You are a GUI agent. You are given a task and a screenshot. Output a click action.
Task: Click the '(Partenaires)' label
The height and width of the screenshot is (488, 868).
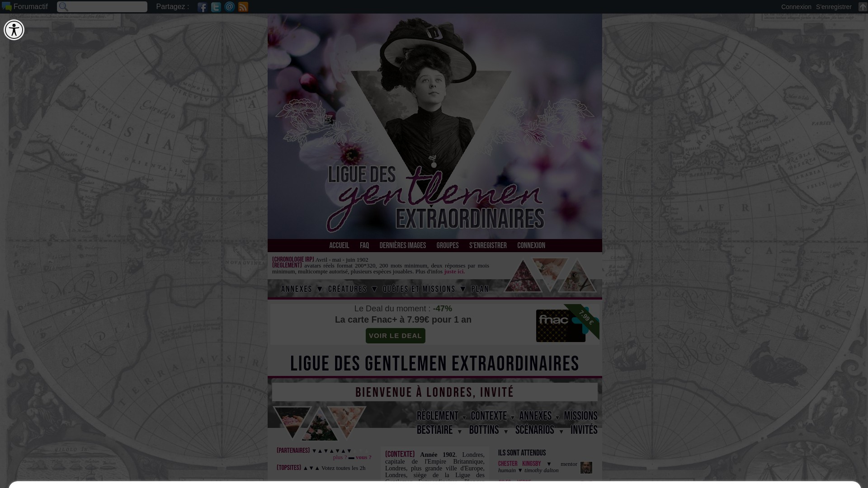point(293,450)
